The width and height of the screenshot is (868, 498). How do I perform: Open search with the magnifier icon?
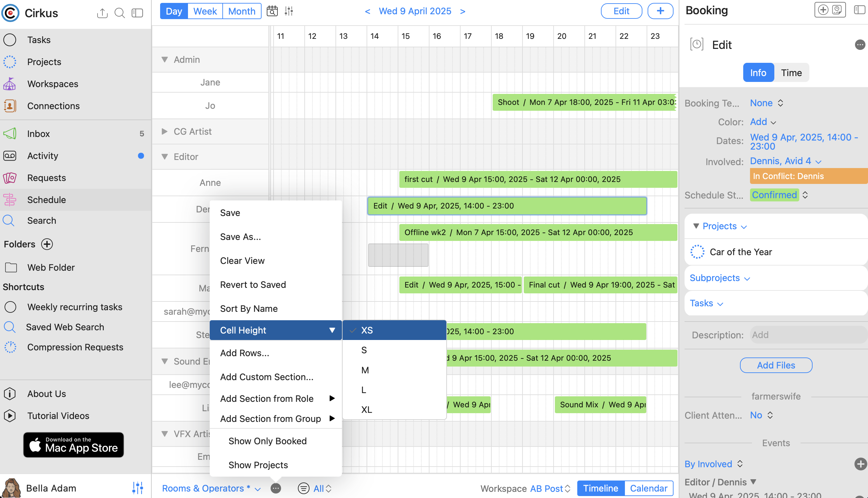(x=120, y=13)
